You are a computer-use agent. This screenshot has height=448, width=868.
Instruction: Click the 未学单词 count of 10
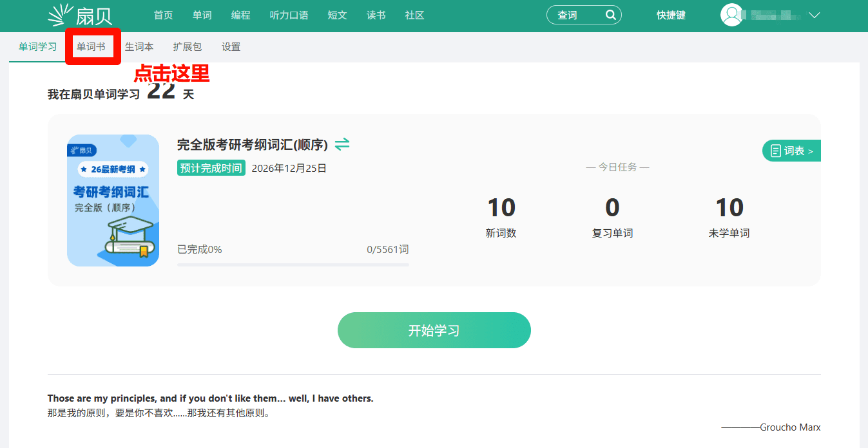[729, 208]
